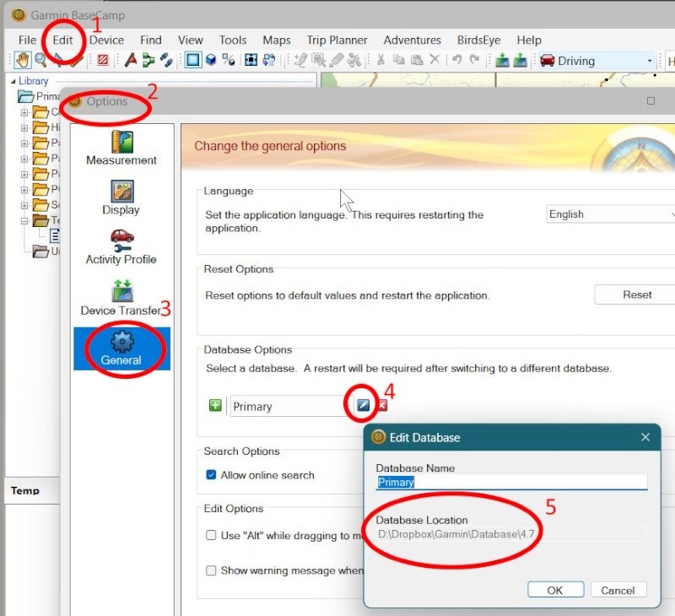Open the Trip Planner menu
675x616 pixels.
tap(337, 40)
